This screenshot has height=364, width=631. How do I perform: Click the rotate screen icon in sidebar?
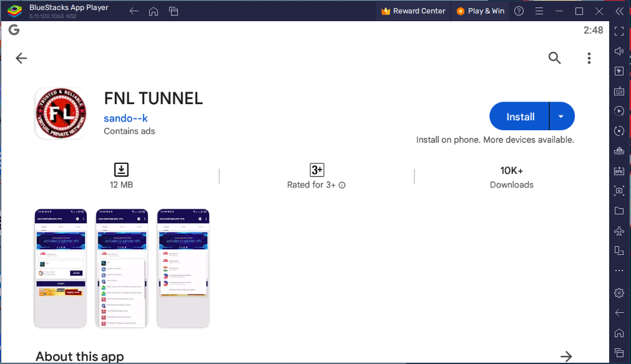pos(619,251)
